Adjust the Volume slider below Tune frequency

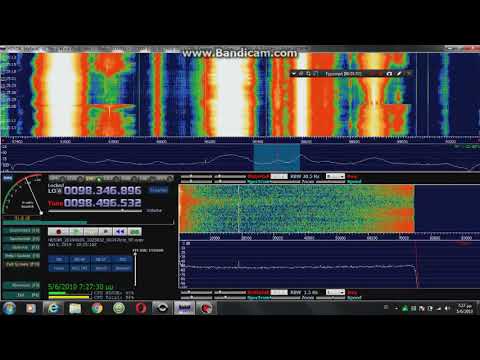pyautogui.click(x=95, y=211)
